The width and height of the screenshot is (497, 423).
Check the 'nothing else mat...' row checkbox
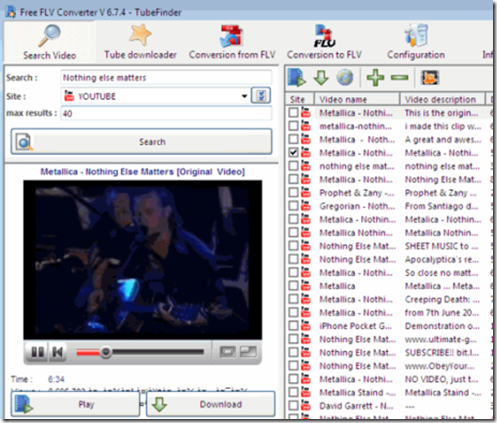click(293, 166)
